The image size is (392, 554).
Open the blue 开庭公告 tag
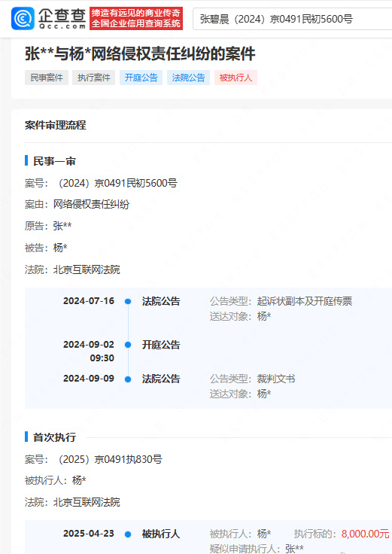click(x=141, y=78)
